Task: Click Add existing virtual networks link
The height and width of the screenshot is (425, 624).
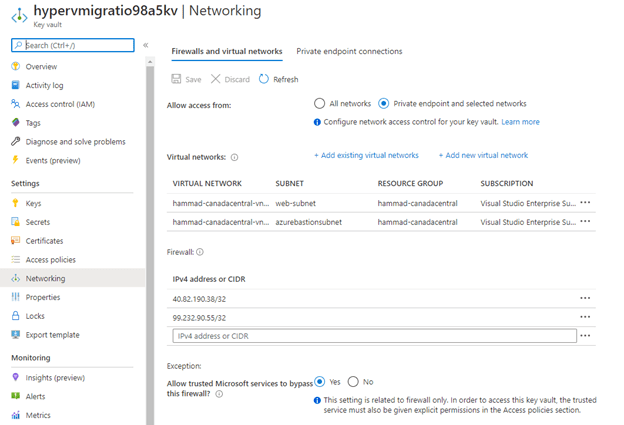Action: click(366, 156)
